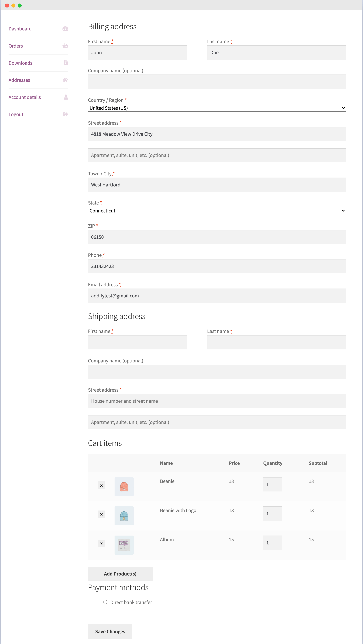Remove the Album from the cart
Image resolution: width=363 pixels, height=644 pixels.
coord(102,543)
